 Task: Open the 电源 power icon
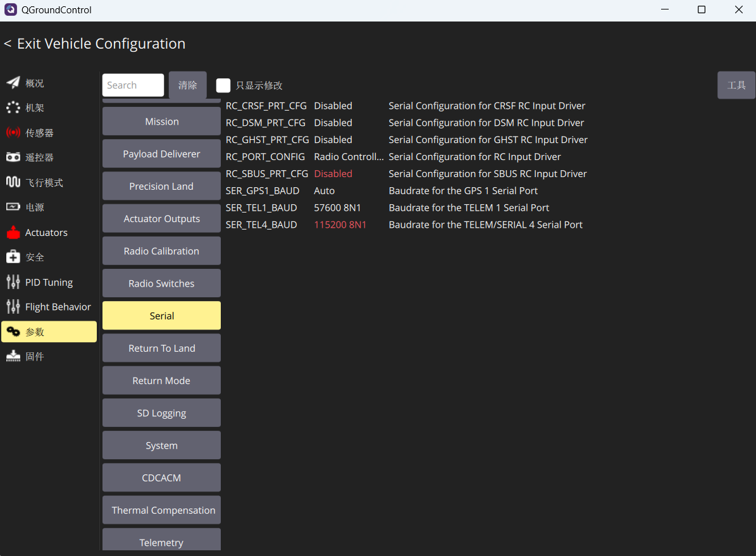pyautogui.click(x=13, y=207)
